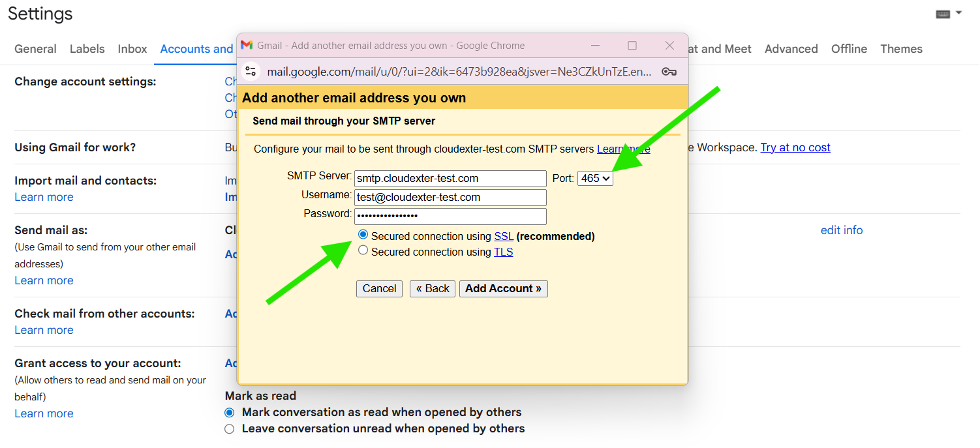980x448 pixels.
Task: Click the SMTP Server input field
Action: (x=450, y=178)
